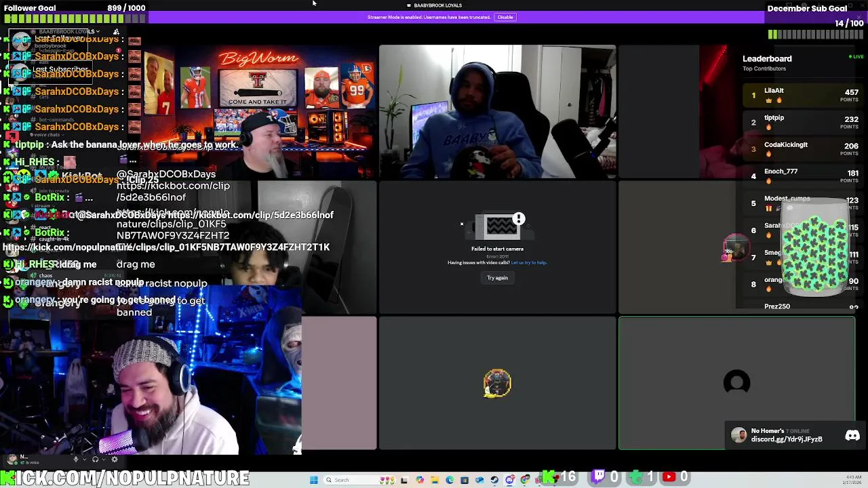
Task: Click orangery's 'damn racist nopulp' chat message
Action: click(79, 282)
